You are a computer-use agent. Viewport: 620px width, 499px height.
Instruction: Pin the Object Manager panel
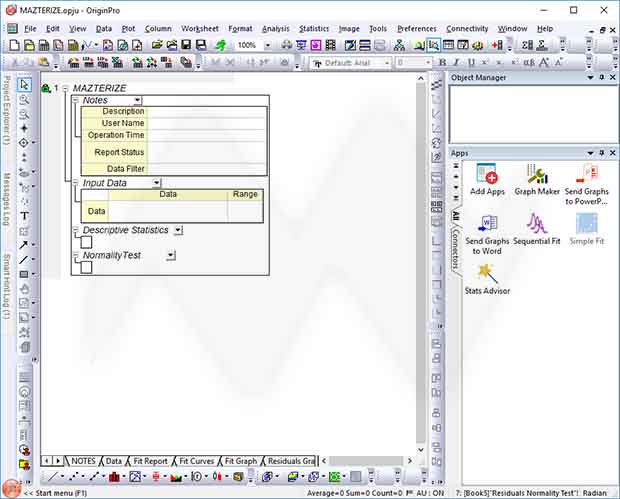point(601,77)
